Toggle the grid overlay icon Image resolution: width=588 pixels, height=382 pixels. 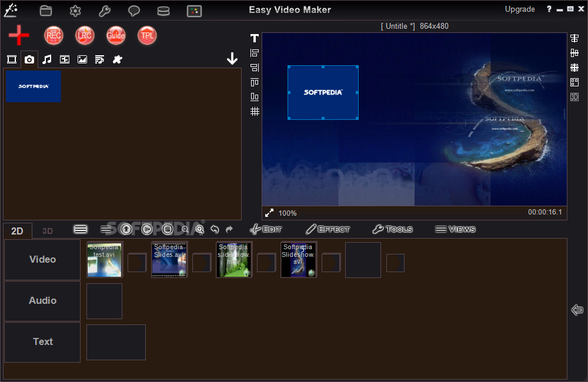tap(255, 111)
